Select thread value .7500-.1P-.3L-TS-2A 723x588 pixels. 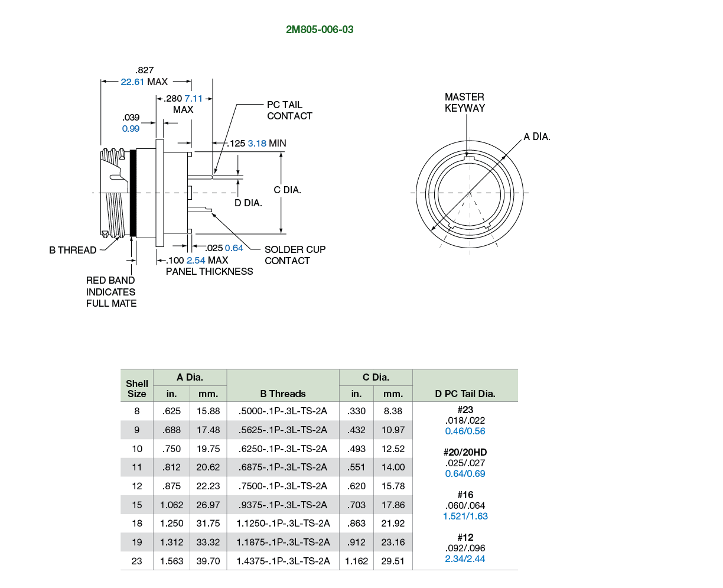click(283, 486)
